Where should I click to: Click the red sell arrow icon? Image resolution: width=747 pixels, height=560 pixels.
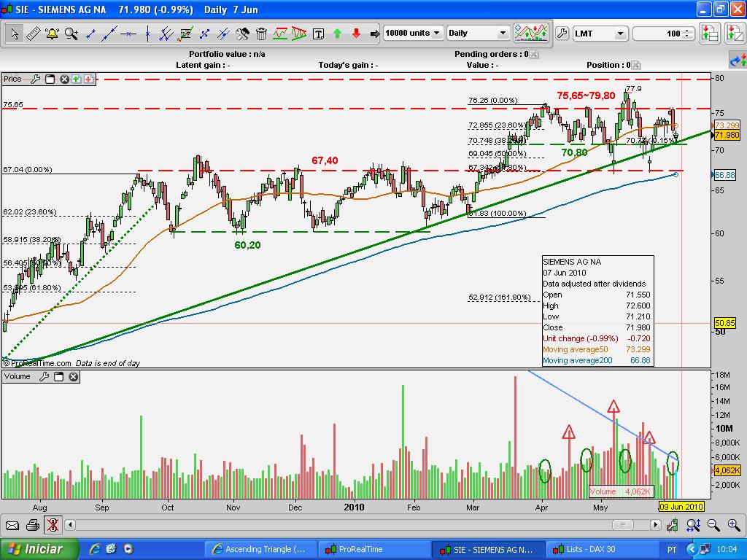tap(356, 34)
